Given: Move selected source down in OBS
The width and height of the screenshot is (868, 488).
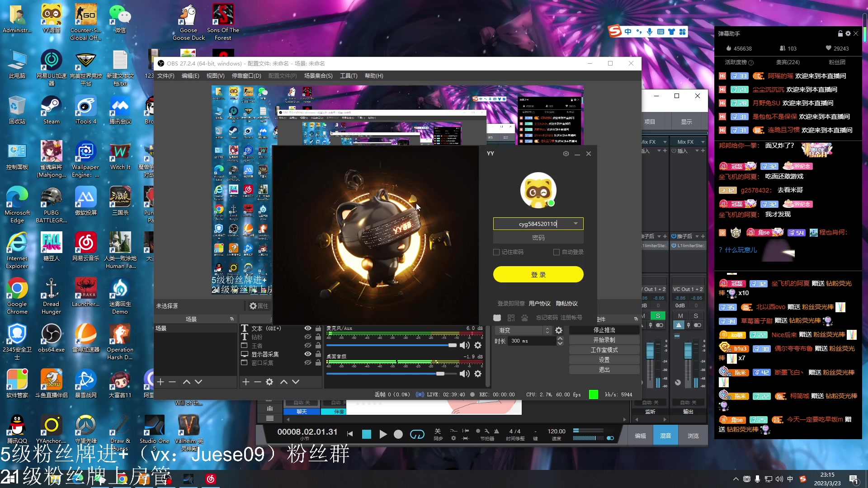Looking at the screenshot, I should click(x=296, y=382).
